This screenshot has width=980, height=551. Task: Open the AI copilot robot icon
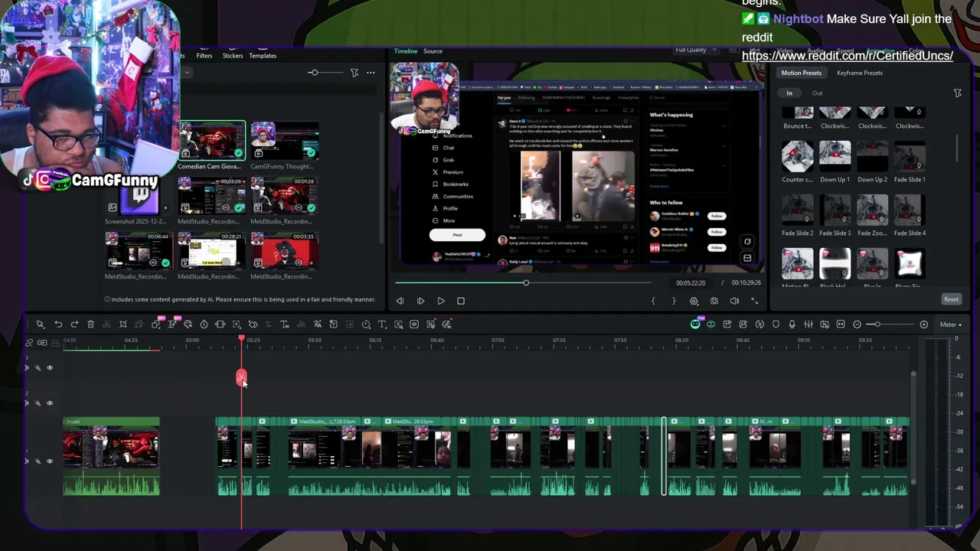click(x=695, y=324)
